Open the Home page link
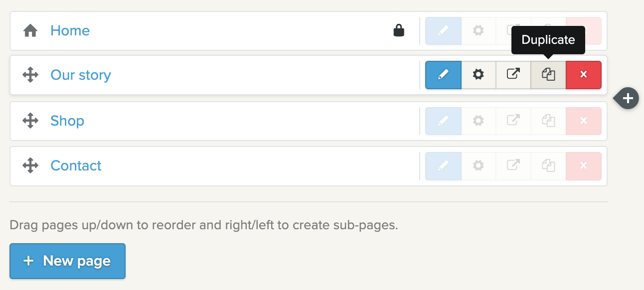This screenshot has height=290, width=644. pos(70,31)
